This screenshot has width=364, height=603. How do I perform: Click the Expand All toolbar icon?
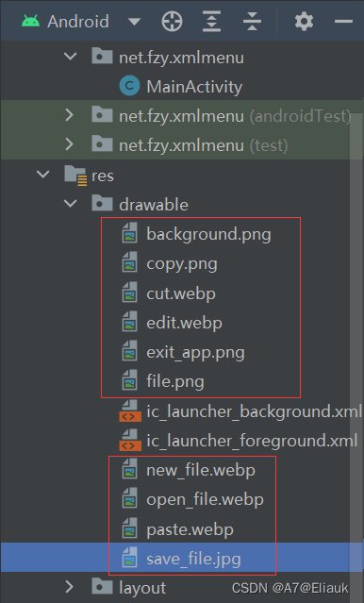point(212,21)
